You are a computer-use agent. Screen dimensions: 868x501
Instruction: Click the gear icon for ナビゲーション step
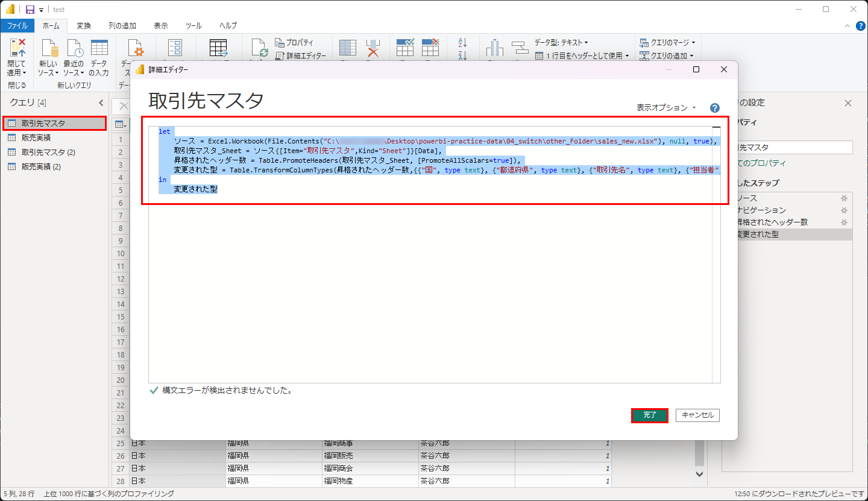pyautogui.click(x=844, y=210)
